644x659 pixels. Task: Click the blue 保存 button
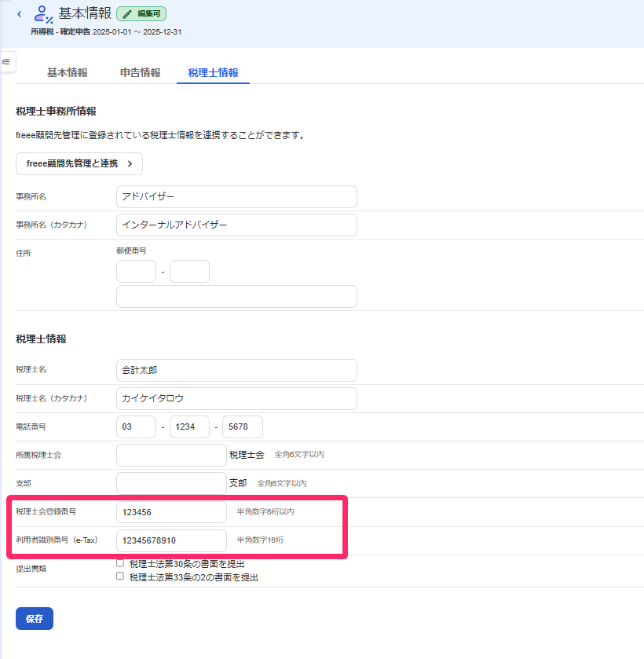(x=35, y=619)
